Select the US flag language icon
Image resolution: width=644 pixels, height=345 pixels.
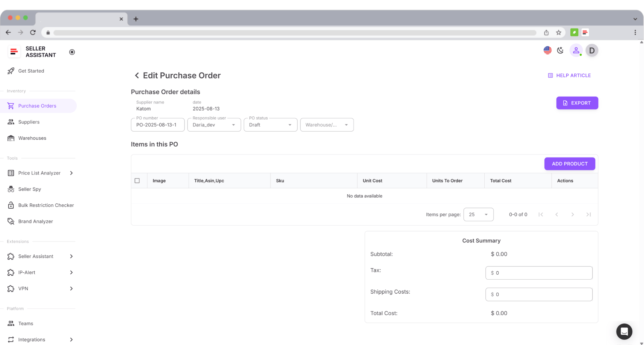click(x=547, y=50)
